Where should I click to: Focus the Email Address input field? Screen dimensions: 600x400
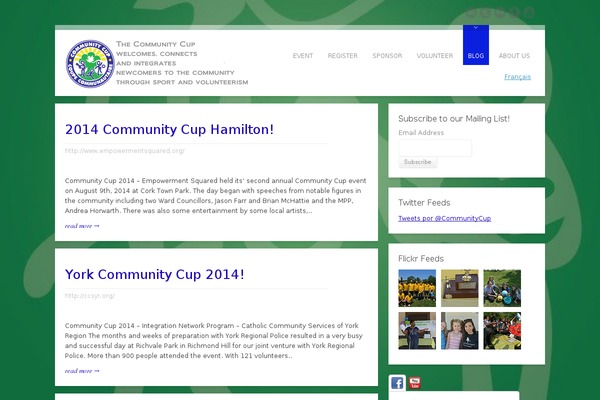pos(435,148)
